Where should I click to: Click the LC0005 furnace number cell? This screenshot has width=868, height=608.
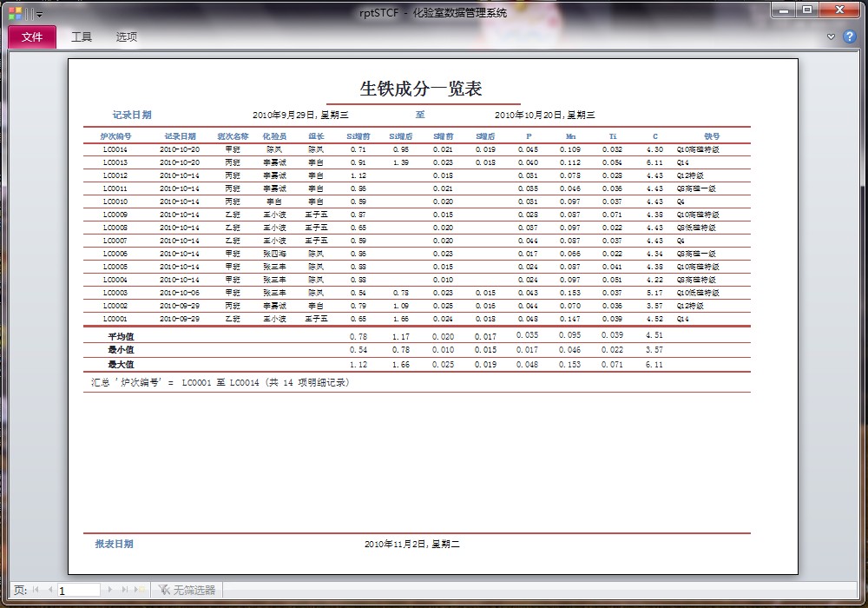(115, 267)
